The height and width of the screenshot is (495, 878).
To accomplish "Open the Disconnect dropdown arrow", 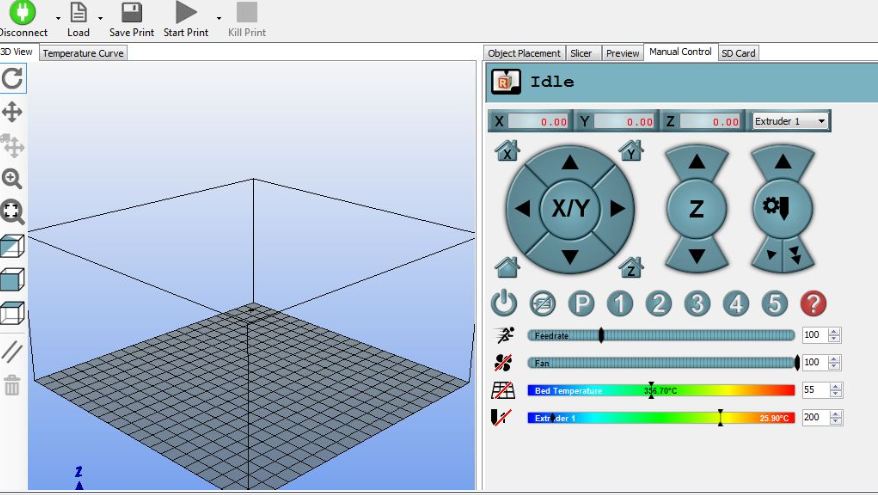I will [x=58, y=18].
